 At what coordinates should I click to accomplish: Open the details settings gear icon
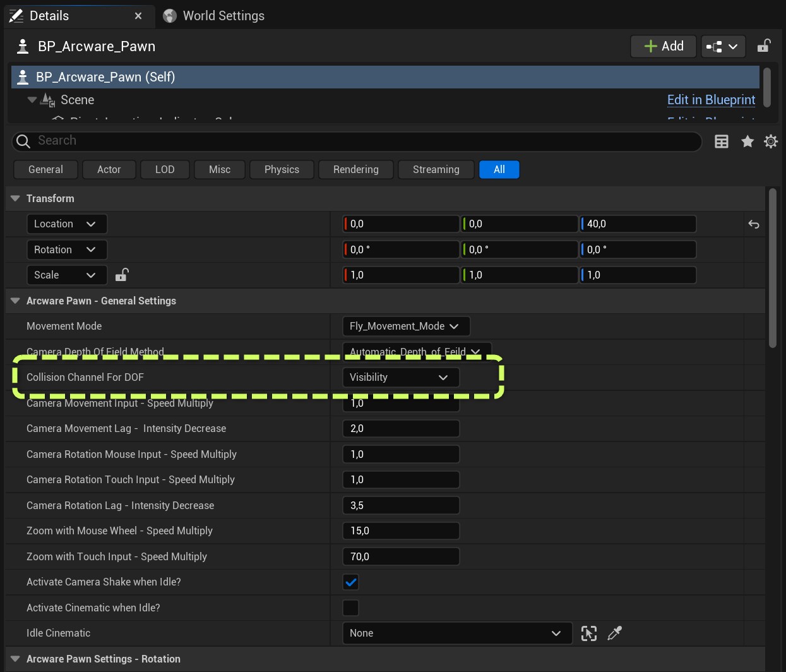(771, 141)
